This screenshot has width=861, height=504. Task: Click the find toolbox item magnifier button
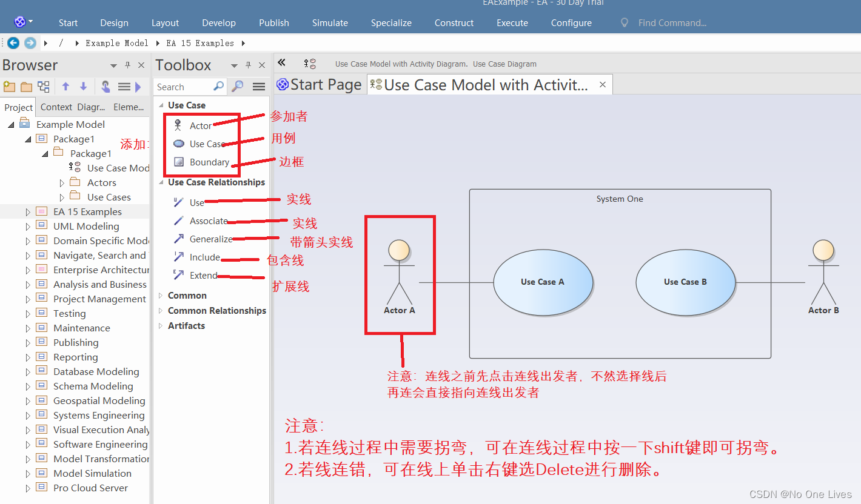coord(238,87)
